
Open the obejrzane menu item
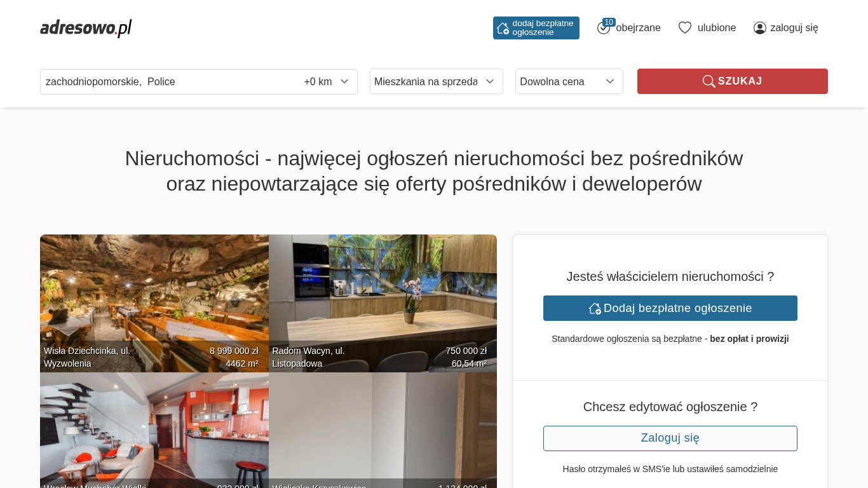click(x=638, y=28)
